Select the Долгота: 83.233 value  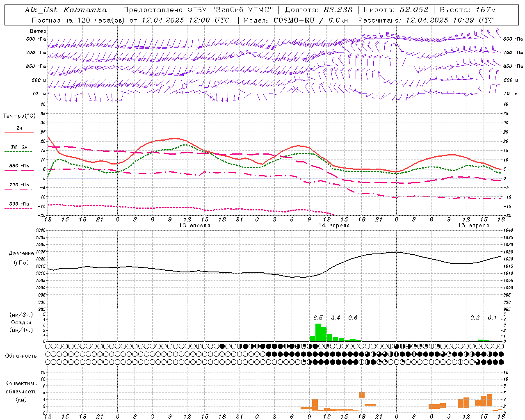coord(319,10)
